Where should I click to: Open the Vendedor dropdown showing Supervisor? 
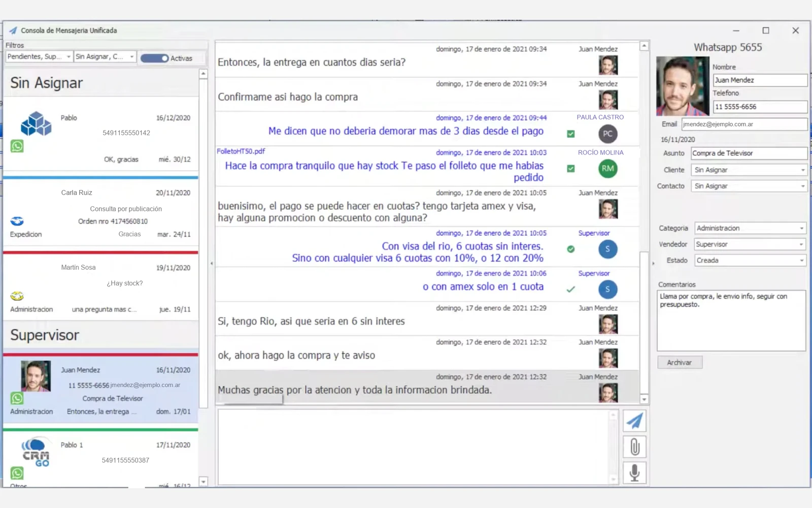(x=750, y=244)
